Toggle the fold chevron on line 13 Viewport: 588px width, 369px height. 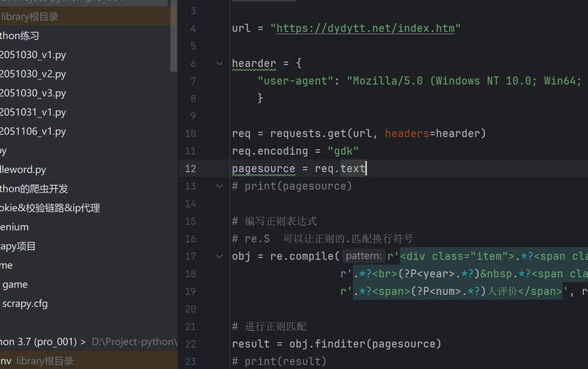tap(219, 186)
